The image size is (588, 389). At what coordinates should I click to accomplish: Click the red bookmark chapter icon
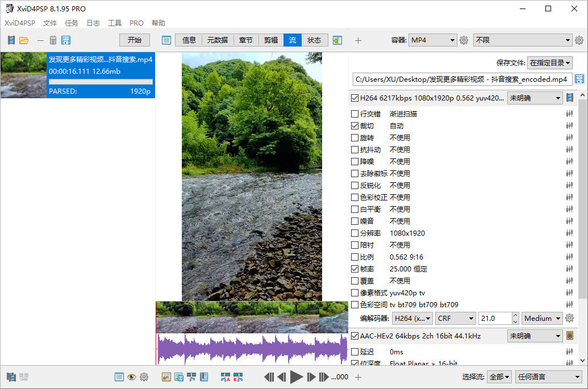pyautogui.click(x=204, y=377)
